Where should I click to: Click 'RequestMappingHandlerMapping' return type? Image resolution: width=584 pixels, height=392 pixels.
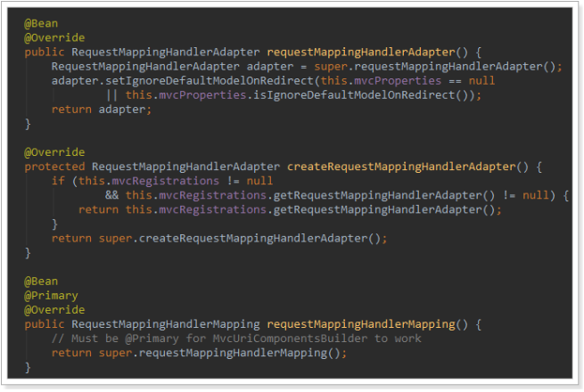pos(166,324)
